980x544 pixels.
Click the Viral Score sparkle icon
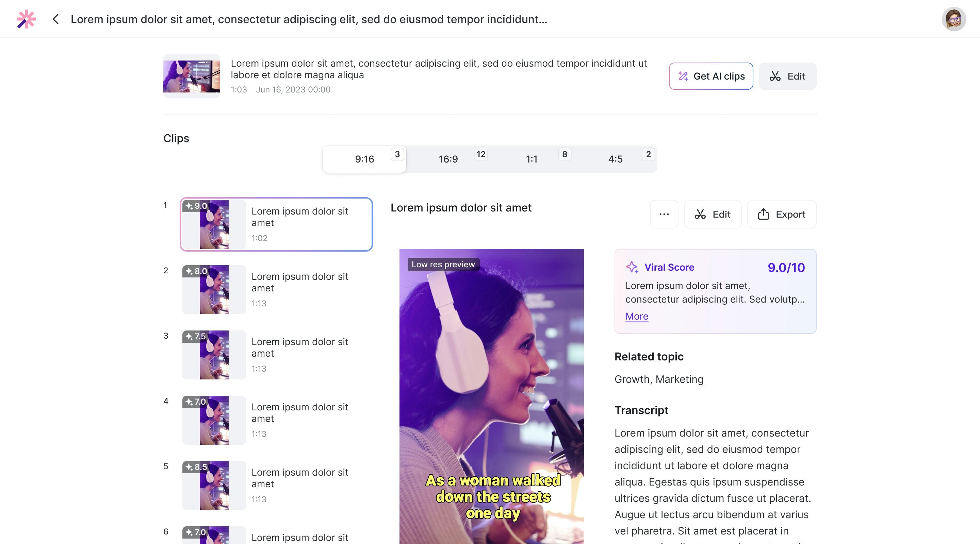click(632, 267)
